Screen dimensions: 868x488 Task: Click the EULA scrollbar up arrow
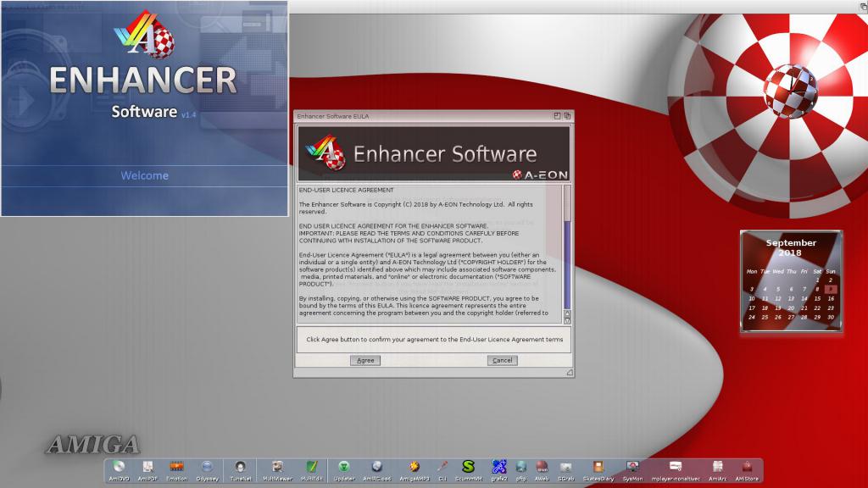(567, 313)
